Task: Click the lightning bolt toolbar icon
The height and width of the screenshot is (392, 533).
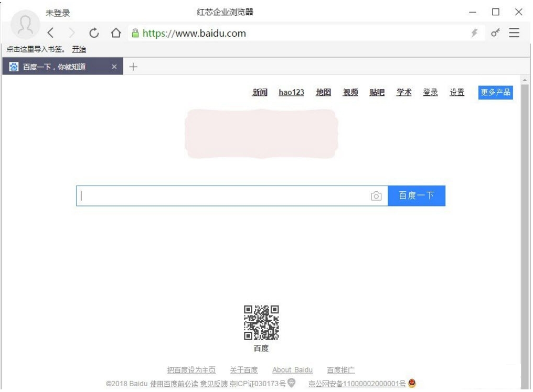Action: pos(474,32)
